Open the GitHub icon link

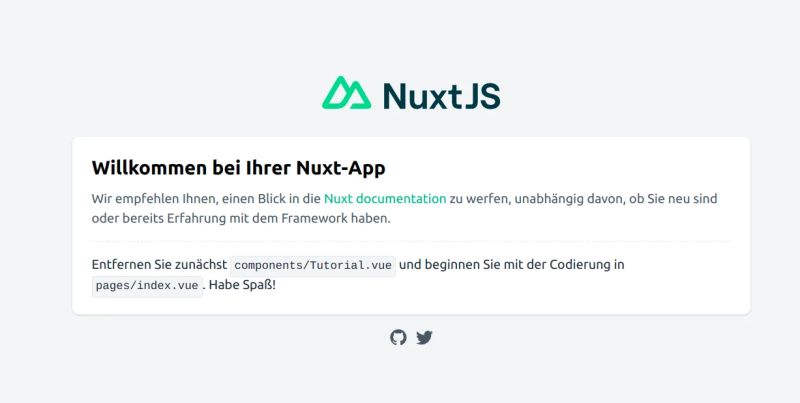[398, 337]
